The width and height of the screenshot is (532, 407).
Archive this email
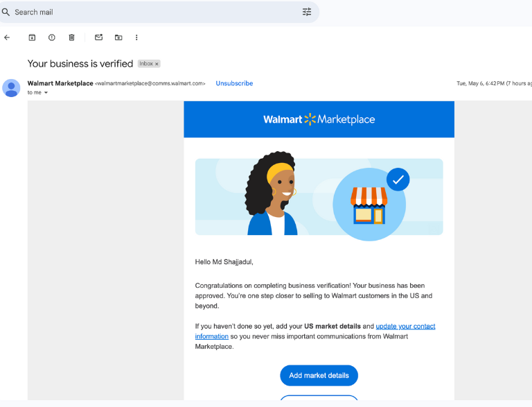pos(32,37)
